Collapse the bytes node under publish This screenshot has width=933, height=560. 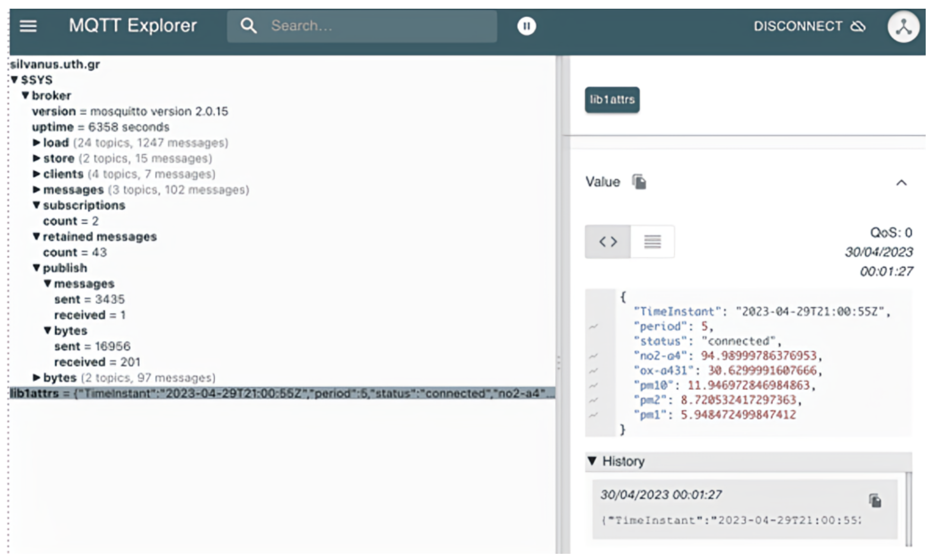[x=47, y=330]
